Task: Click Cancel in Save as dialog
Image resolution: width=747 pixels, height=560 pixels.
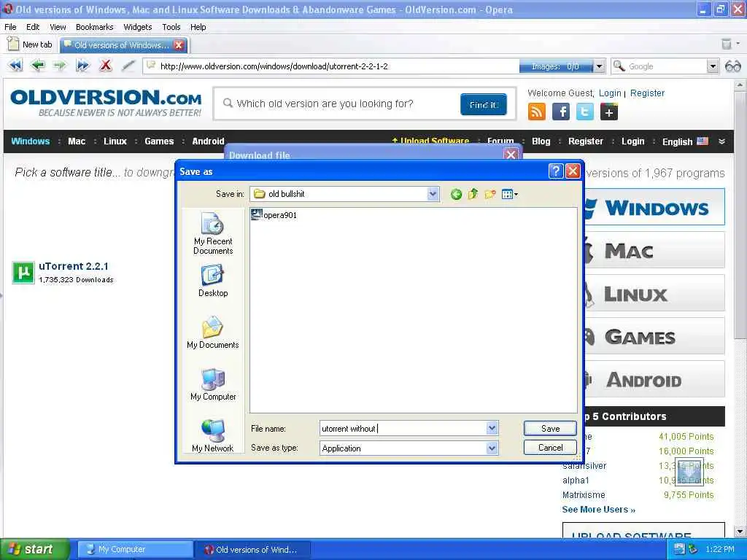Action: click(550, 448)
